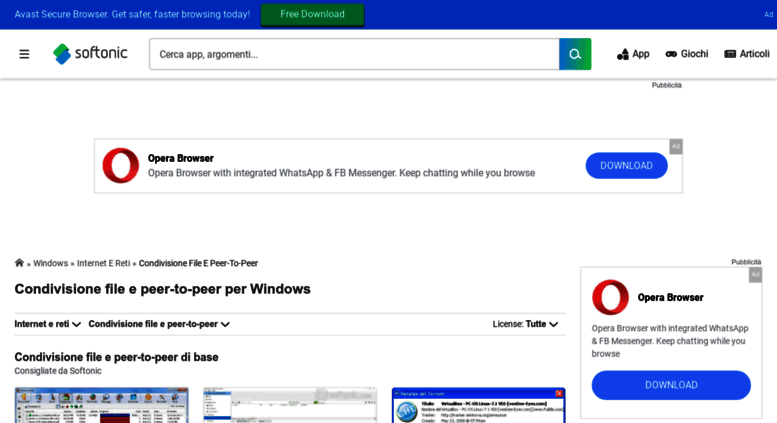Click Condivisione File E Peer-To-Peer breadcrumb

tap(198, 263)
